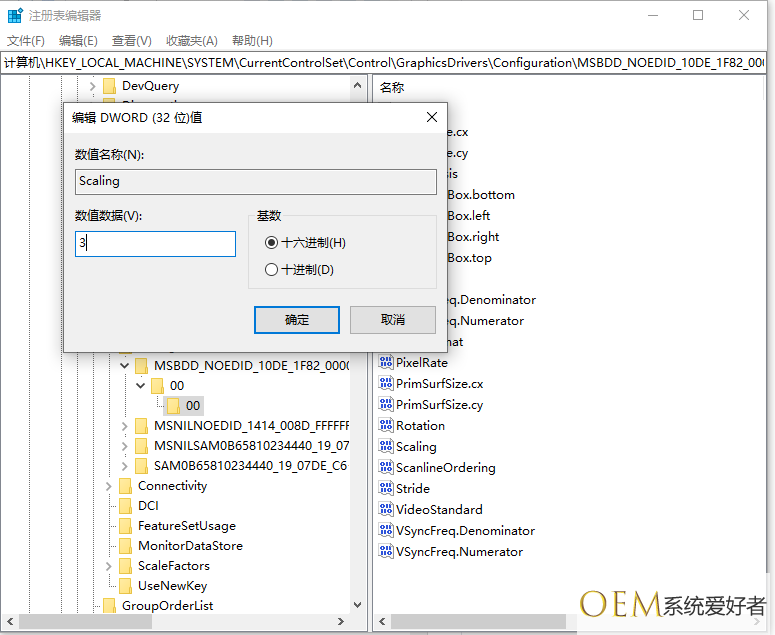
Task: Expand the DevQuery tree node
Action: coord(93,87)
